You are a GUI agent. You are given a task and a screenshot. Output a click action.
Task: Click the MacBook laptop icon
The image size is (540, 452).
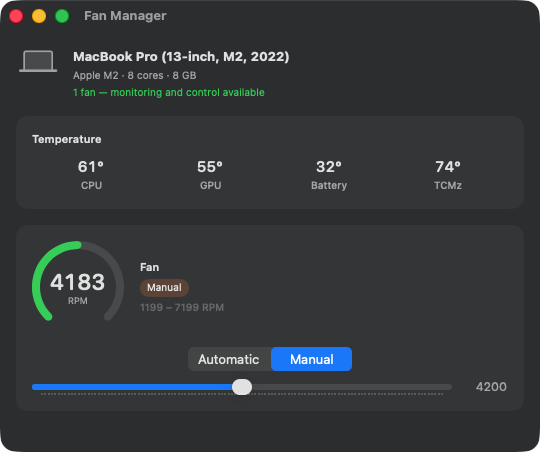point(38,61)
